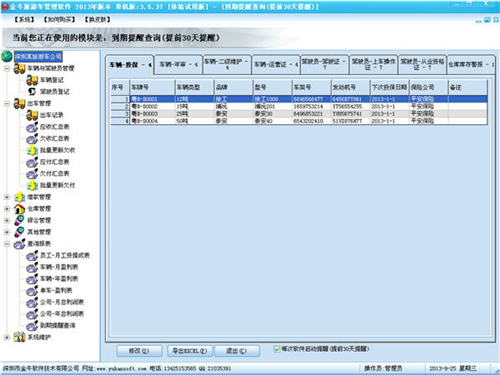500x375 pixels.
Task: Toggle the startup reminder checkbox
Action: tap(277, 349)
